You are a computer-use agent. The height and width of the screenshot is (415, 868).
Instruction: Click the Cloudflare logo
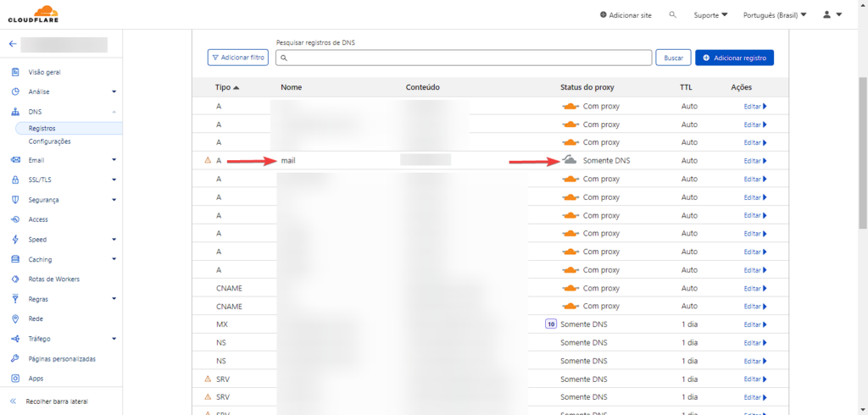click(x=33, y=14)
